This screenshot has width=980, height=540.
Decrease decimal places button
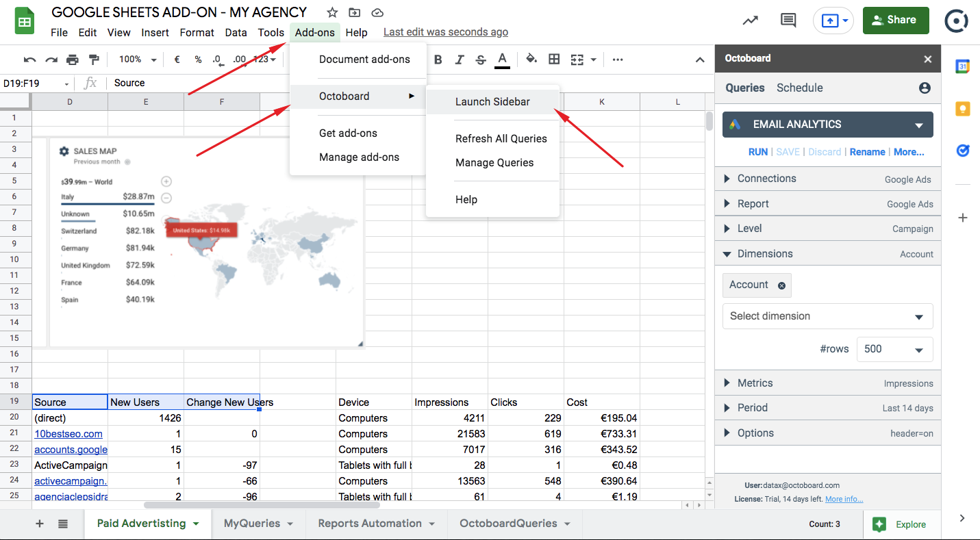click(217, 60)
